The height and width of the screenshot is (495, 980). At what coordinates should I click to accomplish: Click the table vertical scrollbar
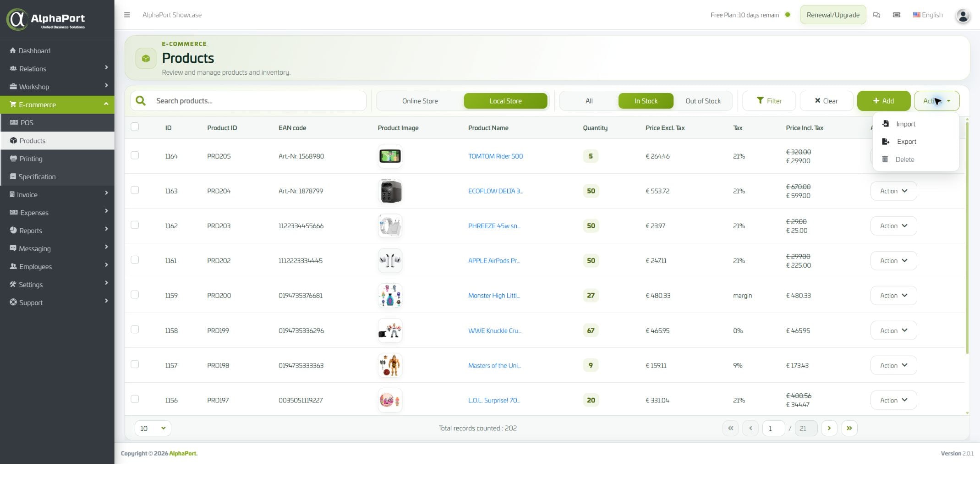(967, 238)
